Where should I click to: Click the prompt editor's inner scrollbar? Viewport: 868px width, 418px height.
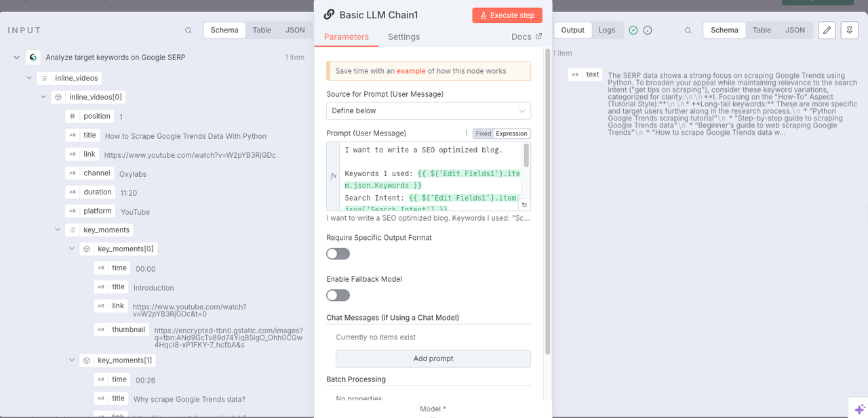[x=526, y=156]
